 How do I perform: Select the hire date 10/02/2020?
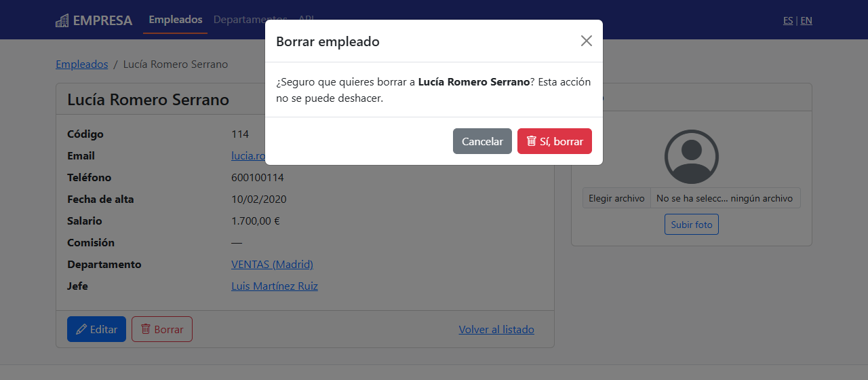259,199
